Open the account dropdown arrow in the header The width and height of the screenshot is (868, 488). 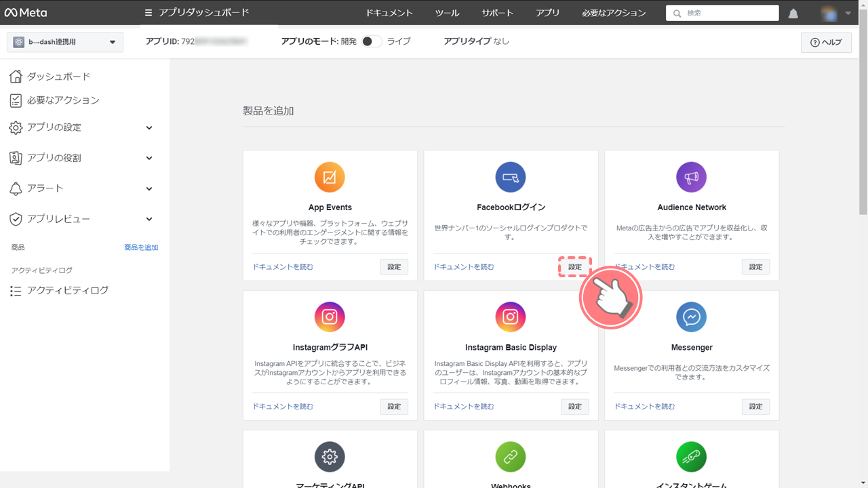(848, 13)
